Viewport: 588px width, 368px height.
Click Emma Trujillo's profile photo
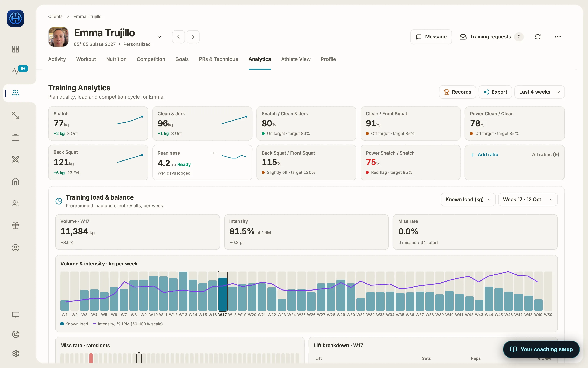click(58, 37)
